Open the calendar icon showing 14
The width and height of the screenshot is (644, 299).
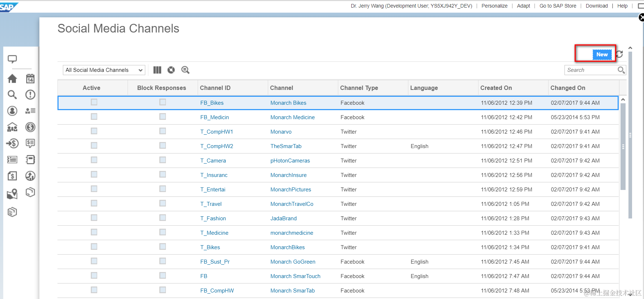pyautogui.click(x=30, y=78)
